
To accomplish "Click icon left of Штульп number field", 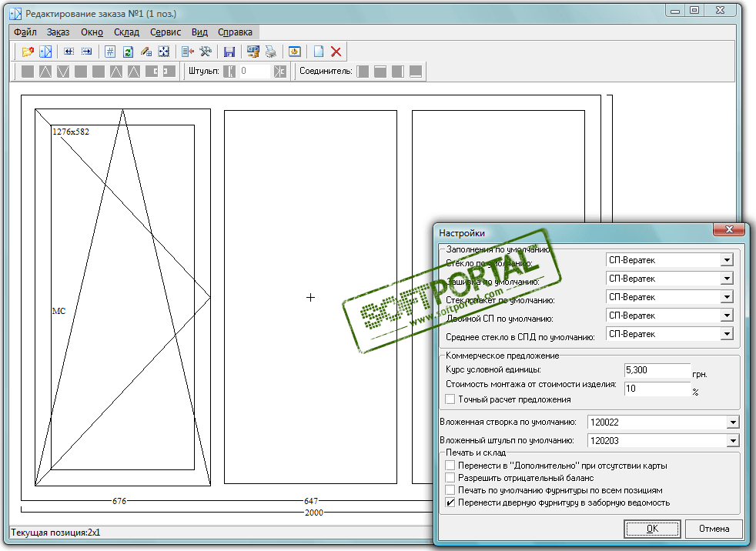I will coord(230,72).
